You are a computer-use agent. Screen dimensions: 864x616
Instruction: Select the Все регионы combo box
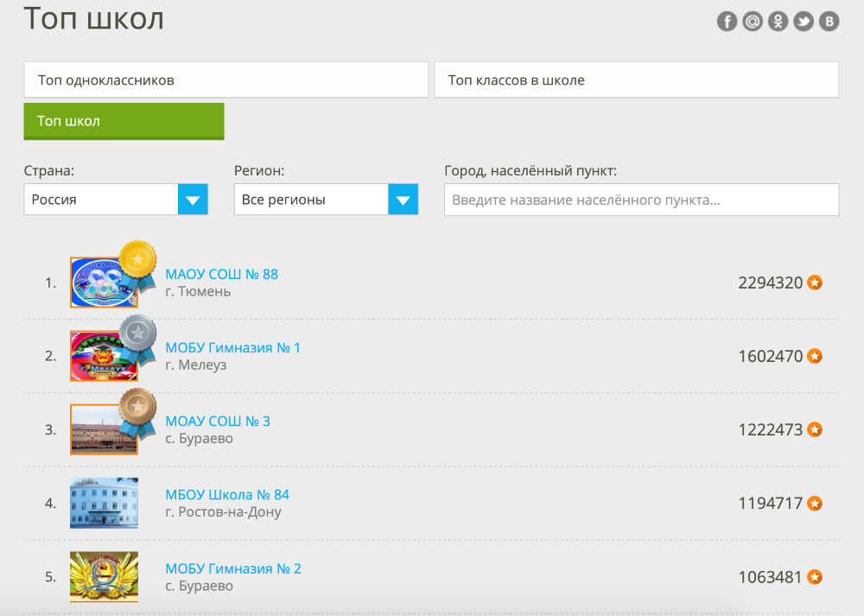tap(327, 200)
